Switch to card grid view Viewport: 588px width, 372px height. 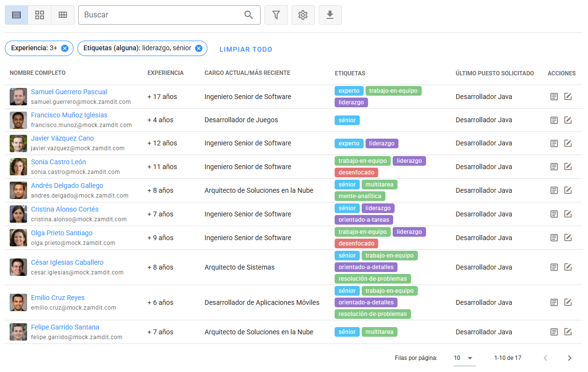pyautogui.click(x=39, y=15)
